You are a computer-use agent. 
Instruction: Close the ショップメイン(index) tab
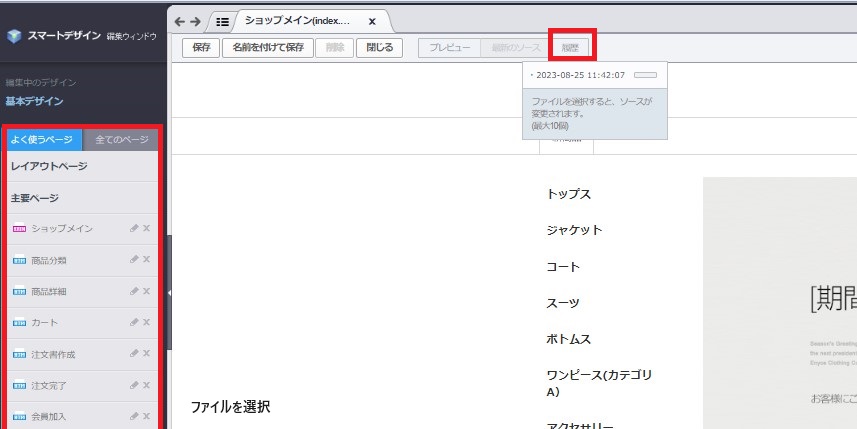click(x=372, y=22)
